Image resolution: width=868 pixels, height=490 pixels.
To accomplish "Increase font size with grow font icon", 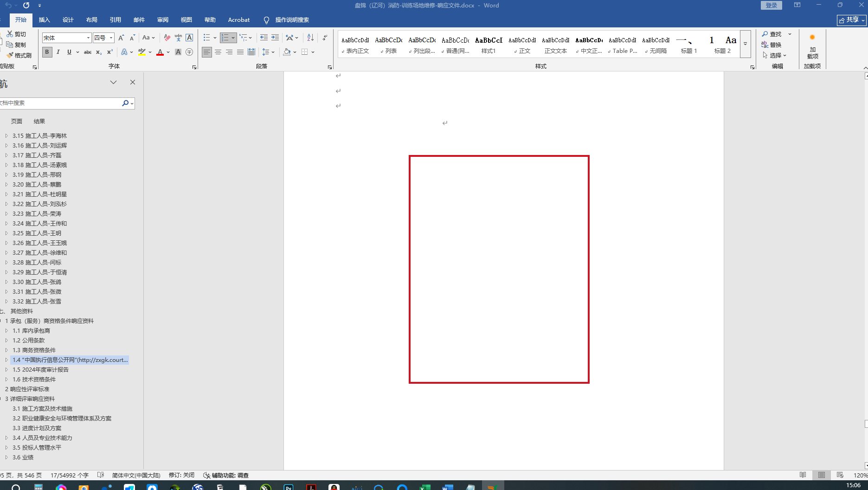I will 121,38.
